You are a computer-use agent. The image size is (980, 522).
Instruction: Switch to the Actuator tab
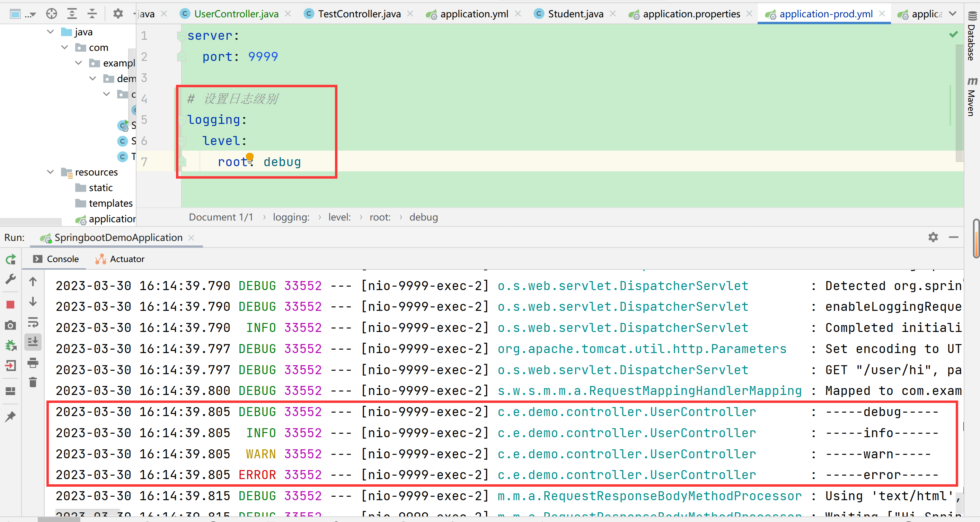[x=120, y=259]
